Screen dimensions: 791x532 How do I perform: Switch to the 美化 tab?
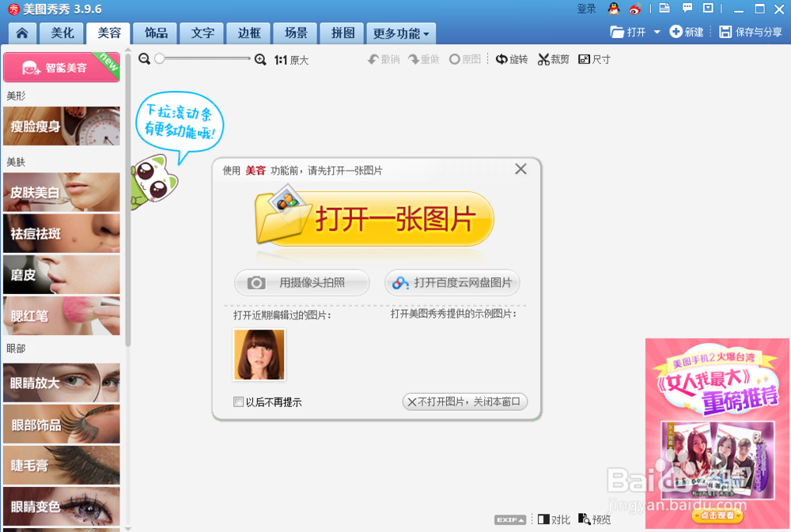[x=62, y=33]
